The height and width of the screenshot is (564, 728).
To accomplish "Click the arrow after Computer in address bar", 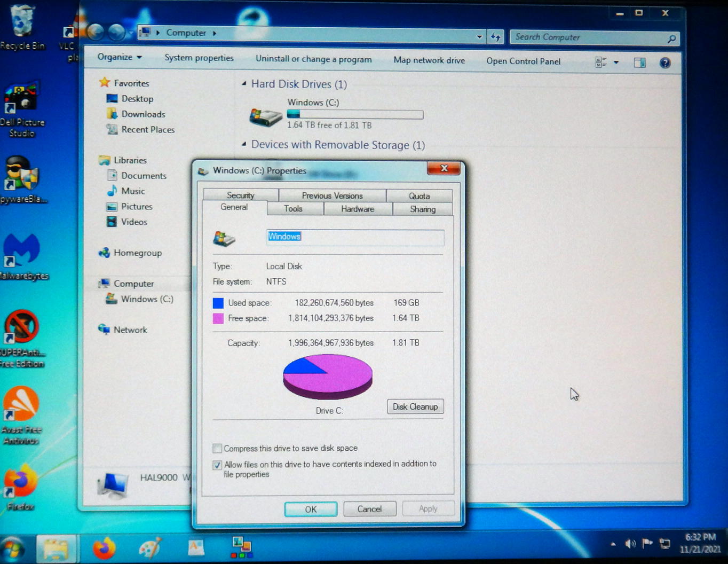I will click(215, 33).
